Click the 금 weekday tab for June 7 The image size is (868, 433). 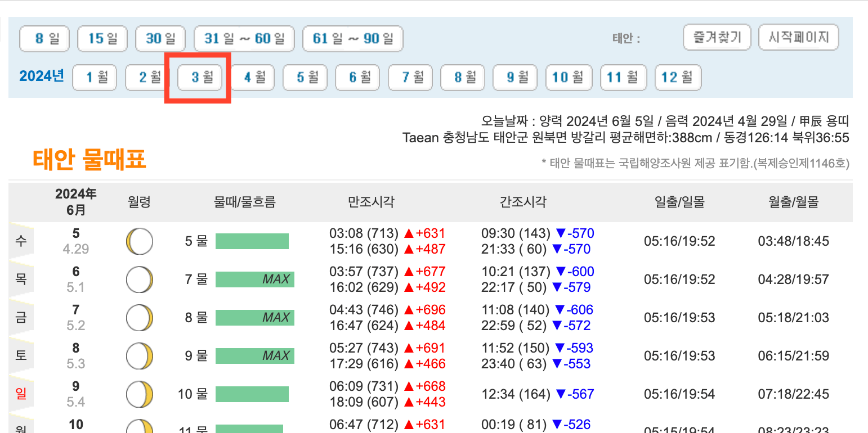click(x=21, y=318)
